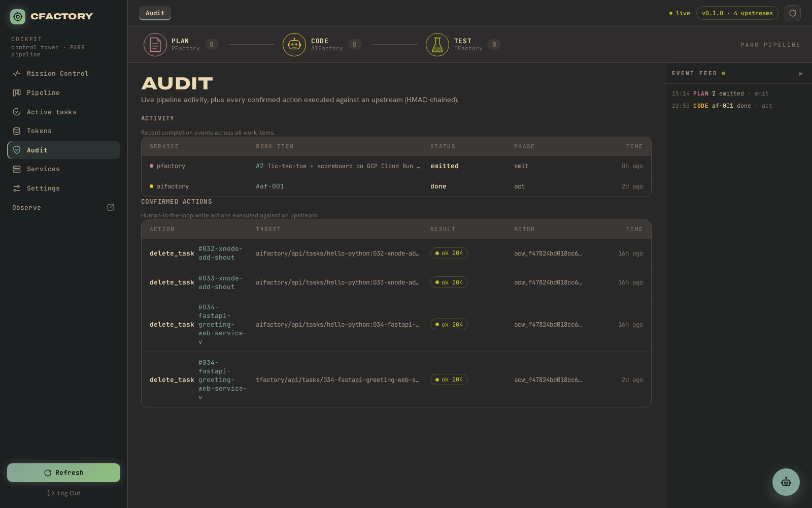This screenshot has height=508, width=812.
Task: Click the Activity SERVICE column header
Action: point(164,147)
